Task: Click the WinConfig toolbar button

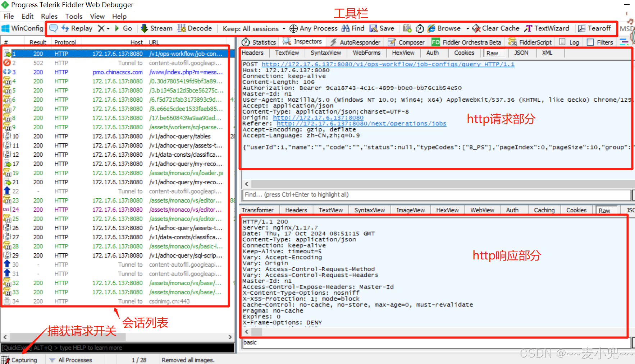Action: coord(22,28)
